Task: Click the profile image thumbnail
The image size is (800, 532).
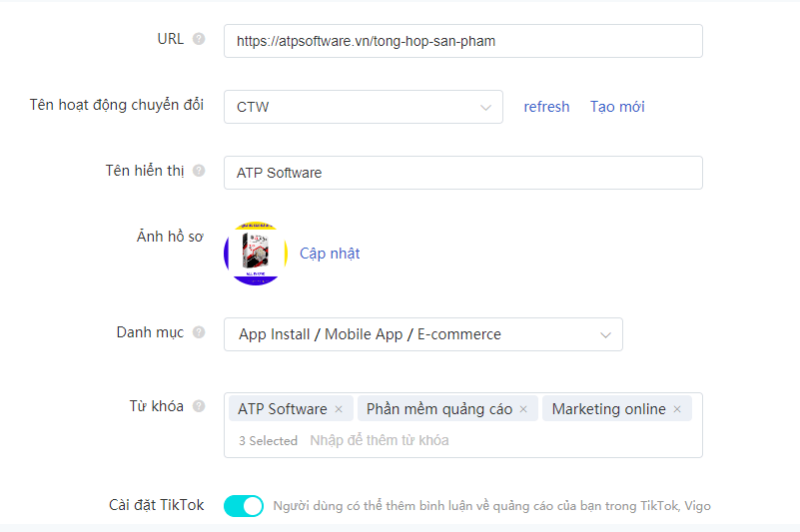Action: [x=256, y=254]
